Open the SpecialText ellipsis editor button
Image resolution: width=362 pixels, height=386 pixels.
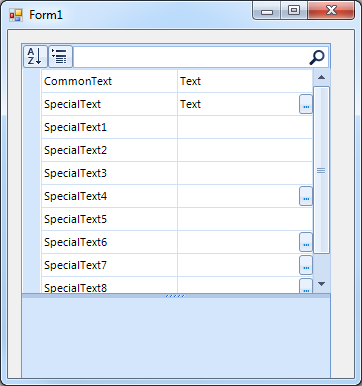tap(306, 104)
